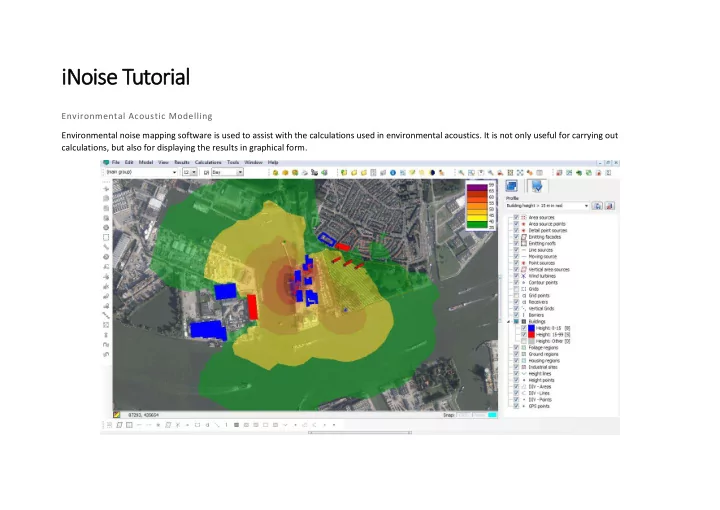Uncheck the Area sources checkbox
This screenshot has height=510, width=720.
(516, 218)
